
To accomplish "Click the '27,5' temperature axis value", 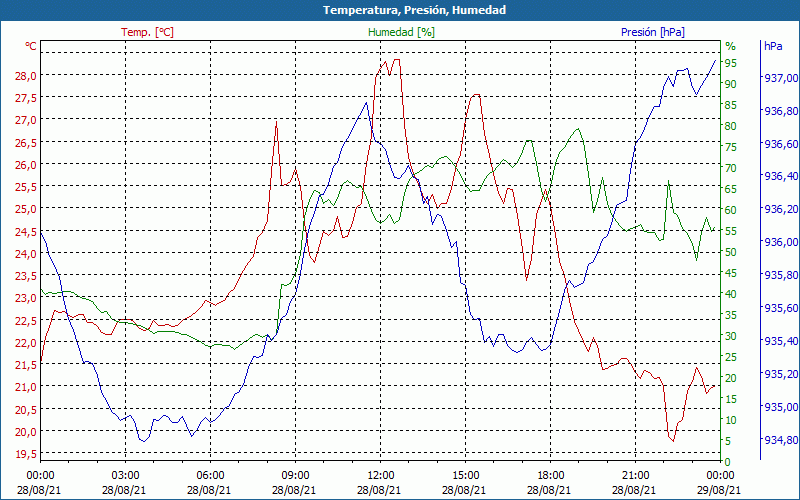I will (26, 98).
